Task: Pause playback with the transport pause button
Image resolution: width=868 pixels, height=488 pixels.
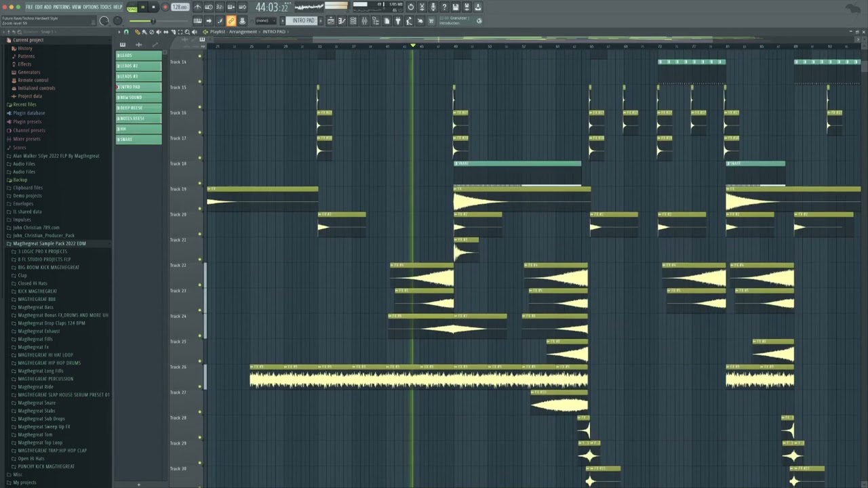Action: pos(142,7)
